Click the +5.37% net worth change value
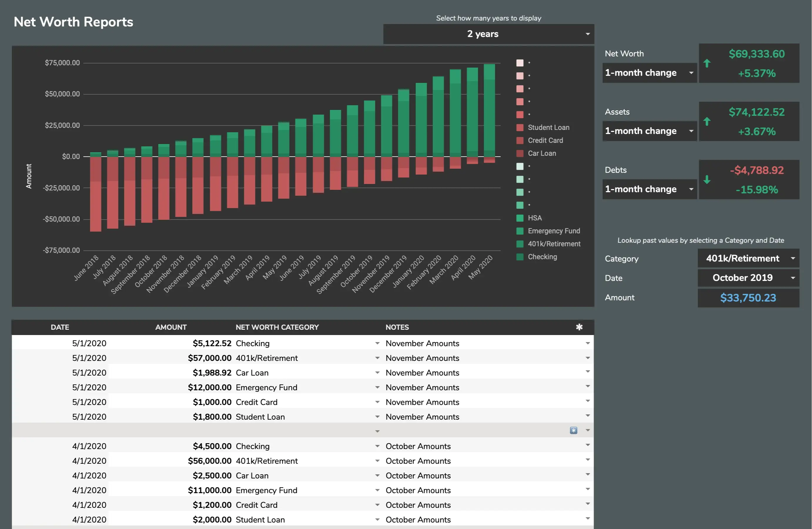812x529 pixels. 756,73
